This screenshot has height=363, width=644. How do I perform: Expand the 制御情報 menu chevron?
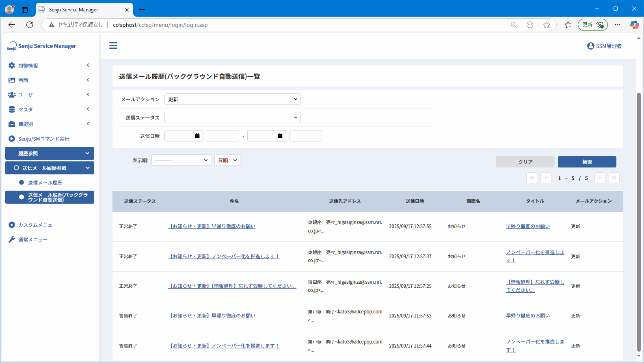[88, 65]
